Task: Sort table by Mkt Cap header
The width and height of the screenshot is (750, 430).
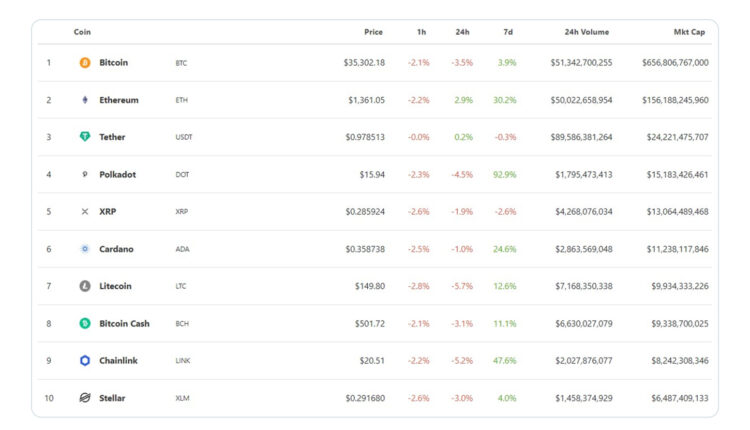Action: click(690, 32)
